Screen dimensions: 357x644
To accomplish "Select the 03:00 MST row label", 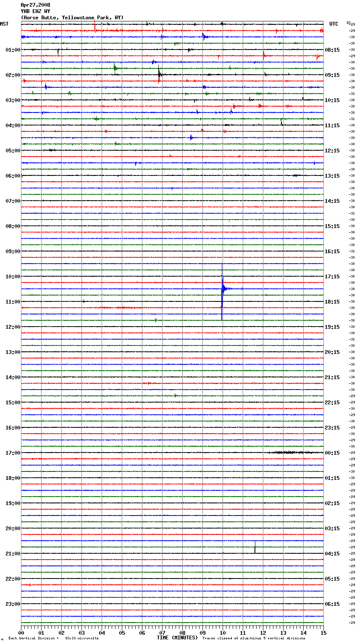I will pos(13,100).
